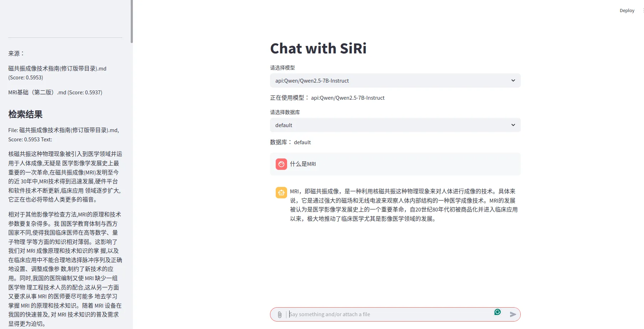The width and height of the screenshot is (644, 329).
Task: Click the "请选择数据库" label
Action: point(285,112)
